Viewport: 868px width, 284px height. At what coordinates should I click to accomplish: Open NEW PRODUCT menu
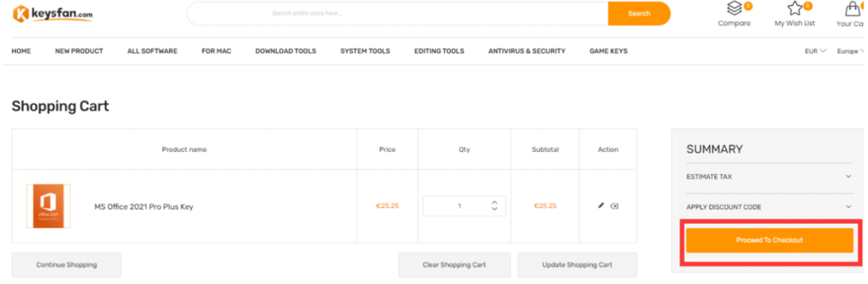coord(79,51)
